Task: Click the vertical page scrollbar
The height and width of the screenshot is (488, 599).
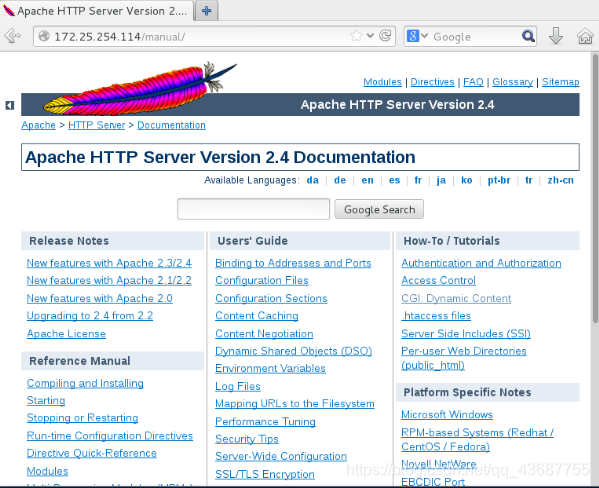Action: 595,189
